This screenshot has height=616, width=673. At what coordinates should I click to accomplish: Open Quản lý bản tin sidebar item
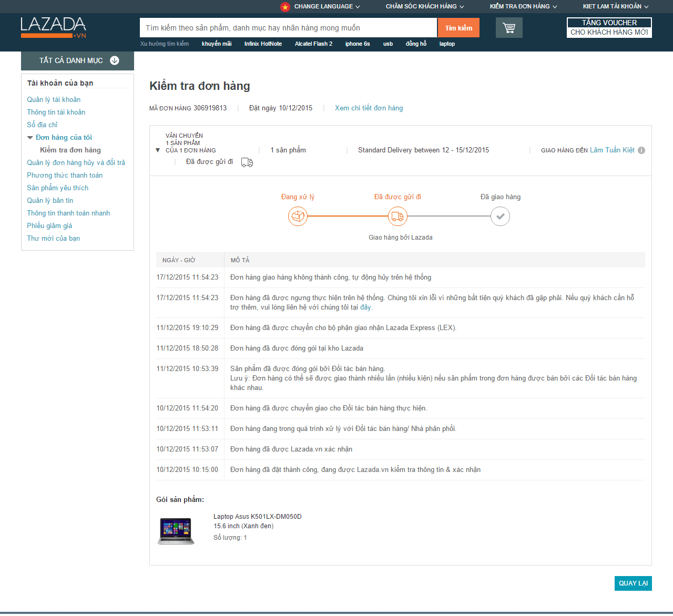50,201
